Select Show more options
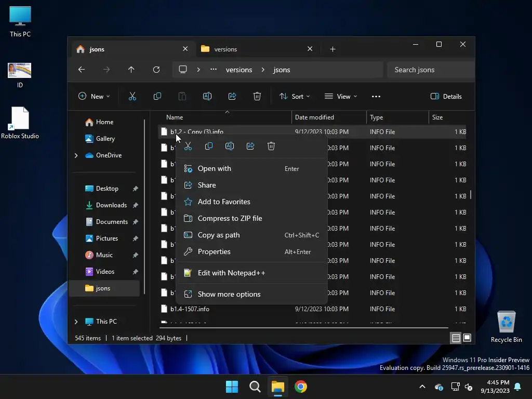 click(x=252, y=295)
